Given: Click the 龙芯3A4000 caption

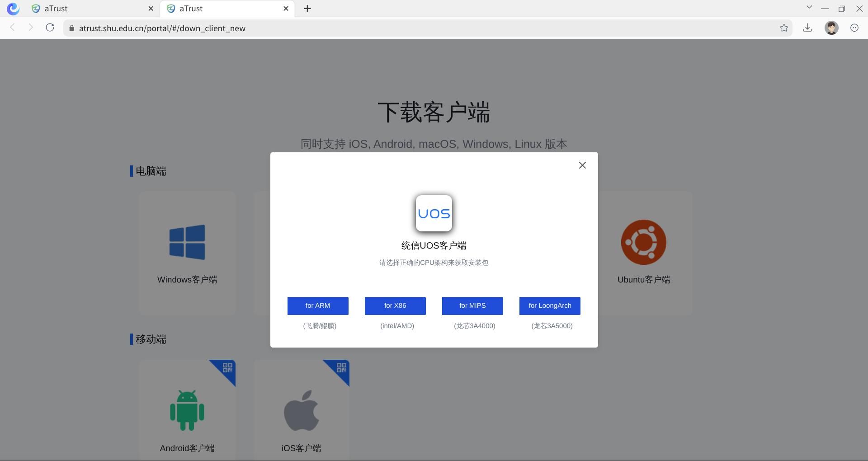Looking at the screenshot, I should [x=474, y=326].
